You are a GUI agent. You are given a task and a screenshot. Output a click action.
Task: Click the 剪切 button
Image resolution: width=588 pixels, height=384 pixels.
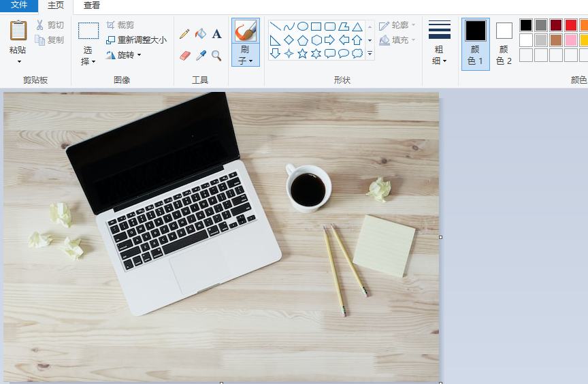coord(50,25)
